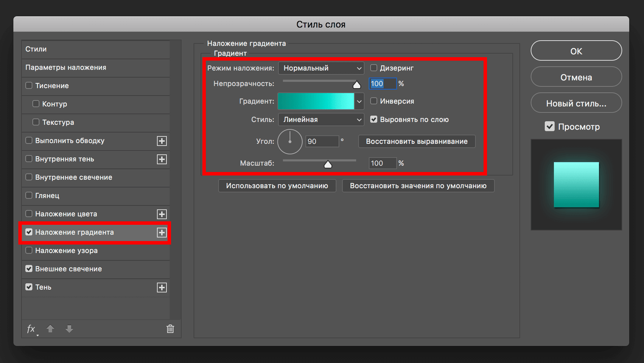Select Параметры наложения in the list
Image resolution: width=644 pixels, height=363 pixels.
(x=66, y=67)
